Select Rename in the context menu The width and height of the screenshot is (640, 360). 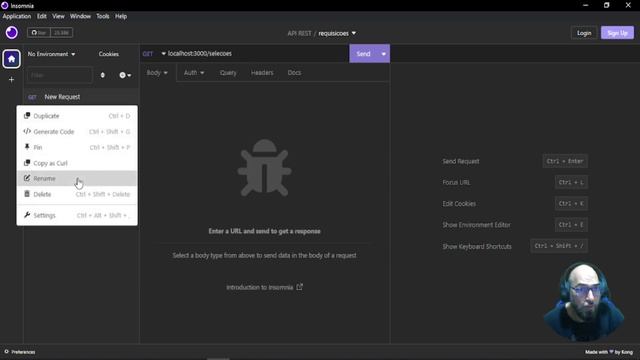pyautogui.click(x=77, y=178)
